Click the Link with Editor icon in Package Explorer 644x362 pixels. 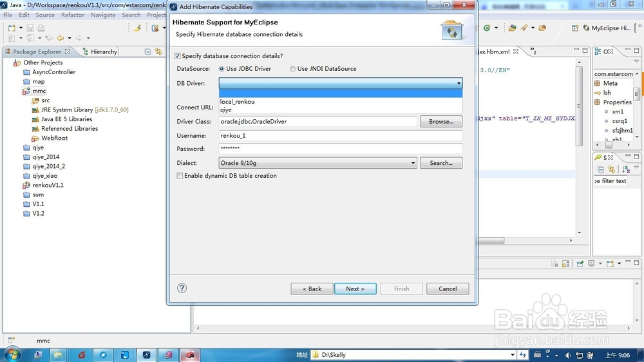[x=158, y=52]
